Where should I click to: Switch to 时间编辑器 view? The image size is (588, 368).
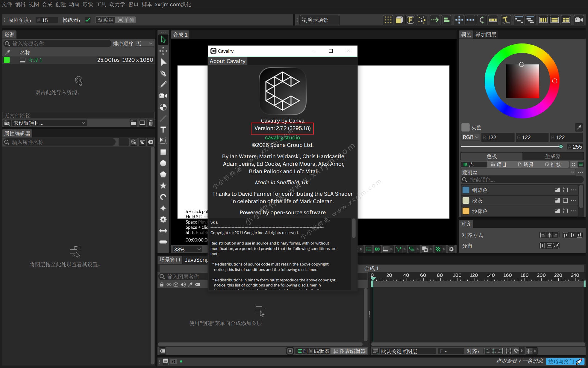pyautogui.click(x=313, y=351)
